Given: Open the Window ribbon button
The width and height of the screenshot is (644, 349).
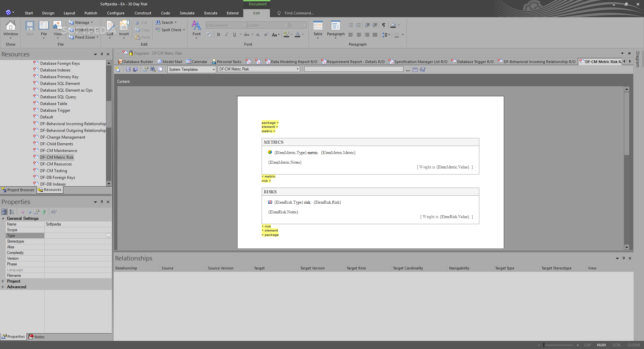Looking at the screenshot, I should 11,29.
